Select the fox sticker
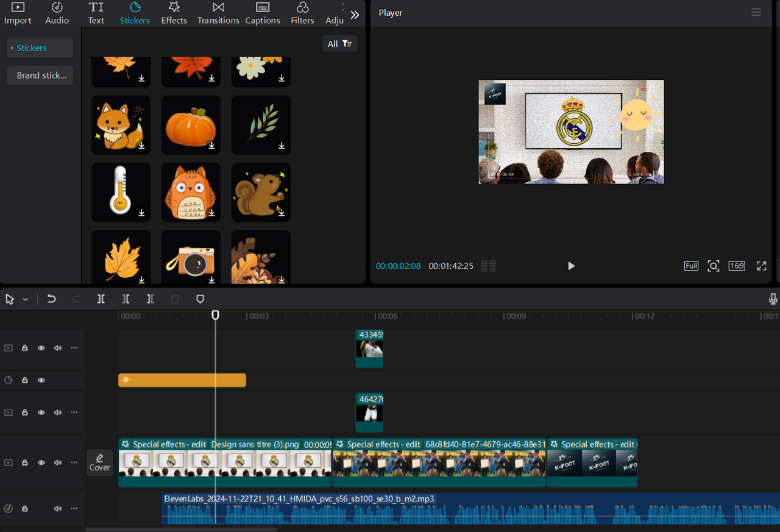 pyautogui.click(x=121, y=125)
